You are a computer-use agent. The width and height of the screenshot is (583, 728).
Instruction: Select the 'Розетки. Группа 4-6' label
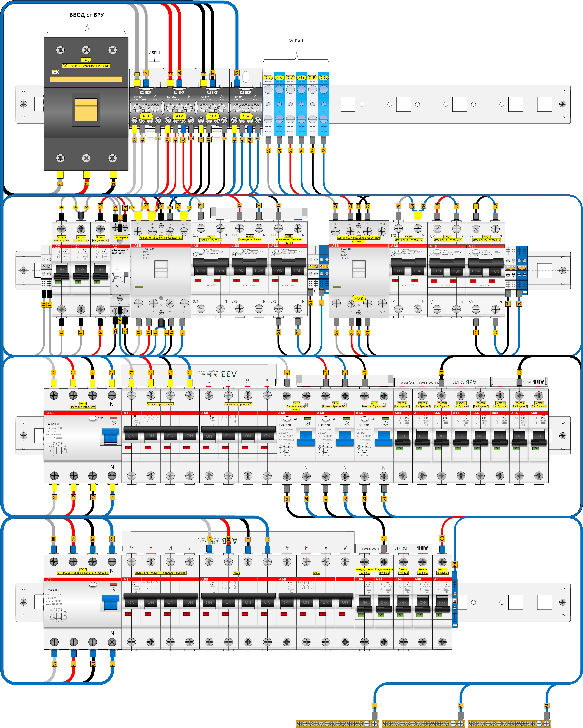(x=373, y=406)
